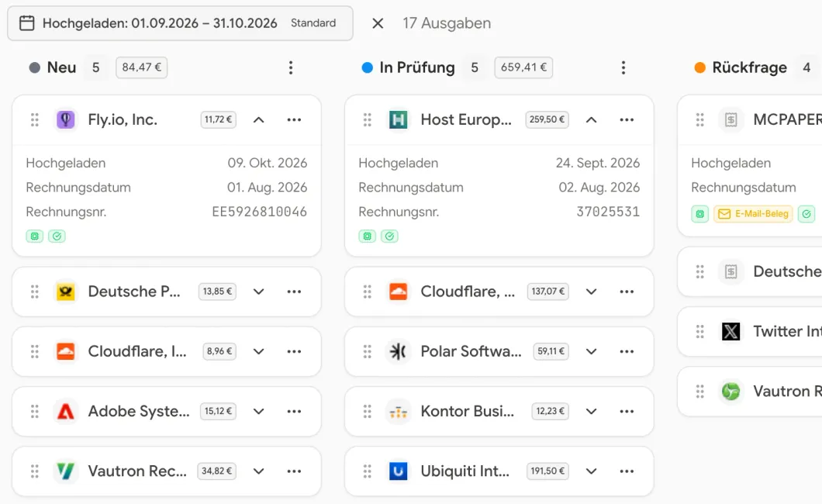822x504 pixels.
Task: Click the 17 Ausgaben count text
Action: pyautogui.click(x=447, y=23)
